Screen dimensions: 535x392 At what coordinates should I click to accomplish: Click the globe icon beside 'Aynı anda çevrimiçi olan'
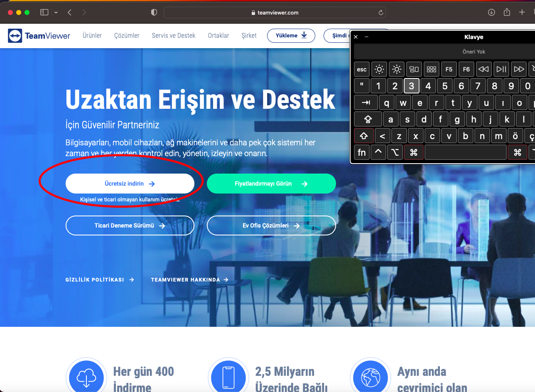pyautogui.click(x=370, y=376)
